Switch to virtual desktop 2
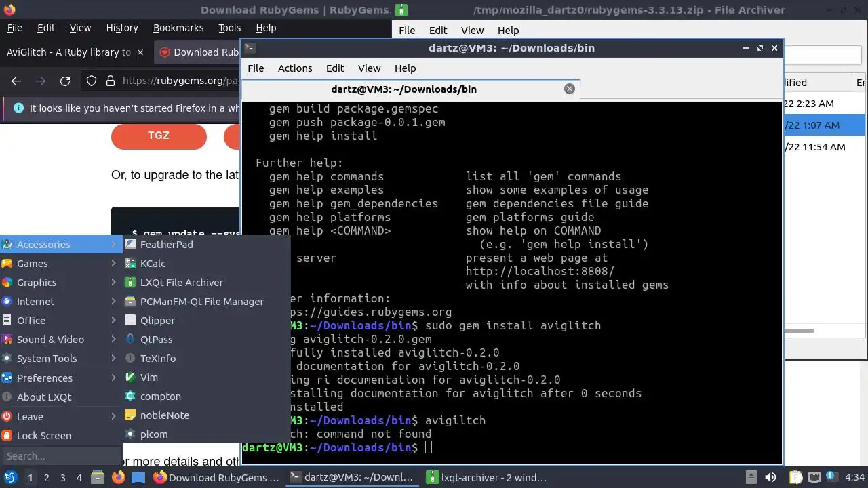The image size is (868, 488). tap(46, 478)
